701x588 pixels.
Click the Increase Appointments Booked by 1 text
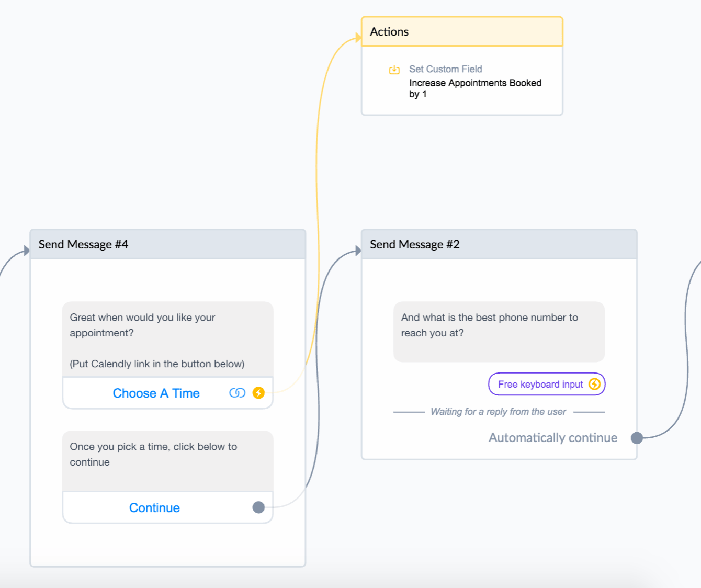475,88
